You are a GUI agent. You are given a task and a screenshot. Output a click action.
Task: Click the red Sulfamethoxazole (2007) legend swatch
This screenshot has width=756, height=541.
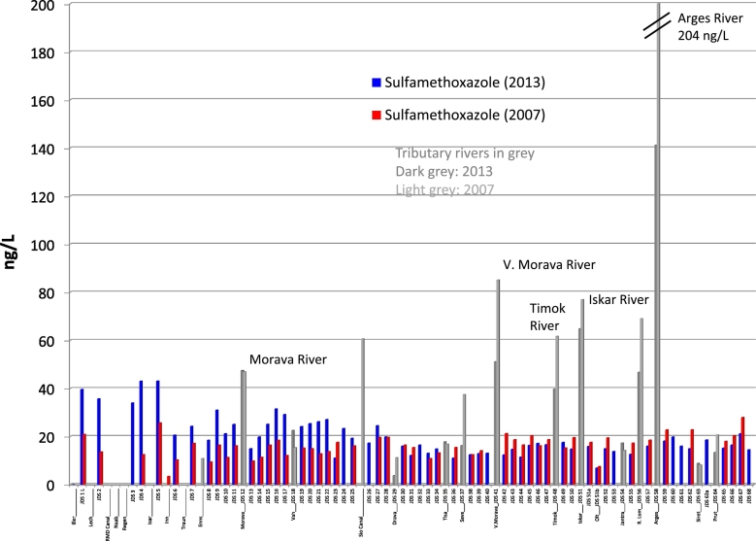click(374, 115)
